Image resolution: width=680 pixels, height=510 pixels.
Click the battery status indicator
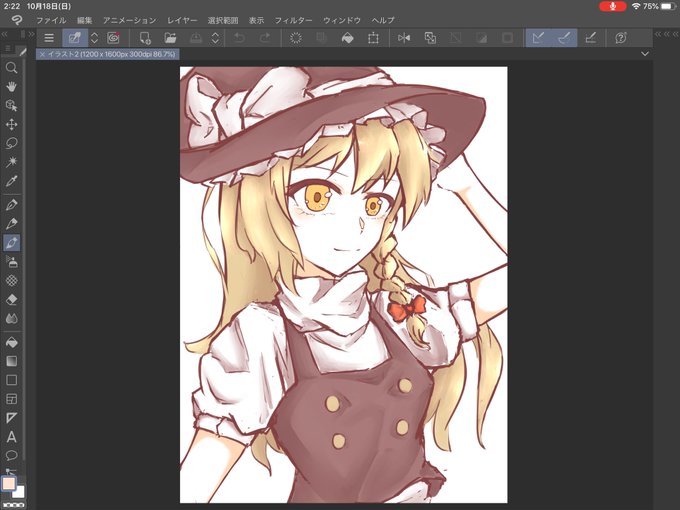point(669,6)
